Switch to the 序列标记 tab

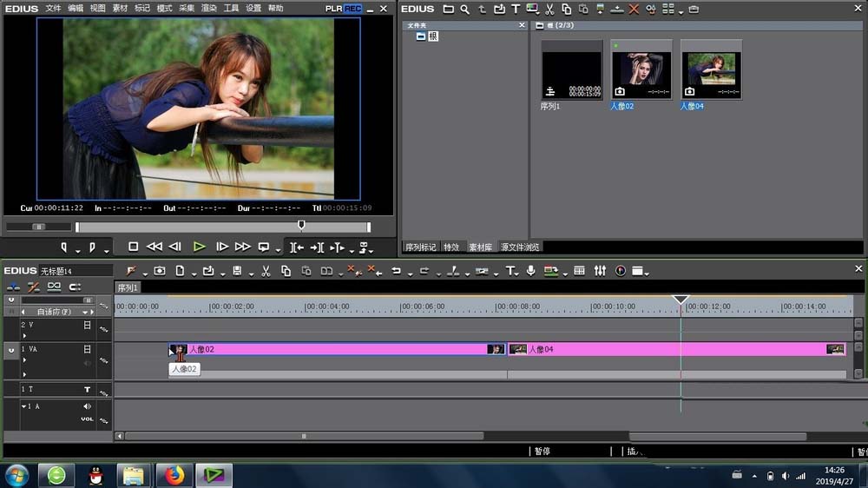point(420,247)
